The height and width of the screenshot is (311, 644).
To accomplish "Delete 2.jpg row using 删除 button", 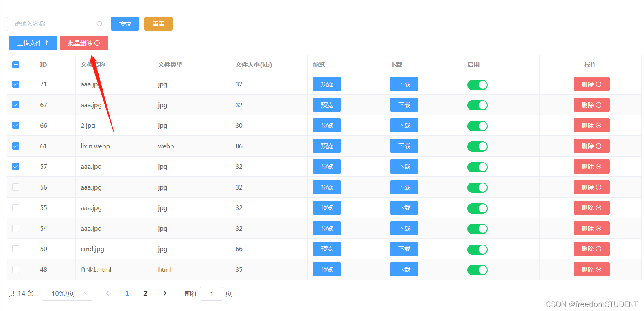I will [591, 125].
